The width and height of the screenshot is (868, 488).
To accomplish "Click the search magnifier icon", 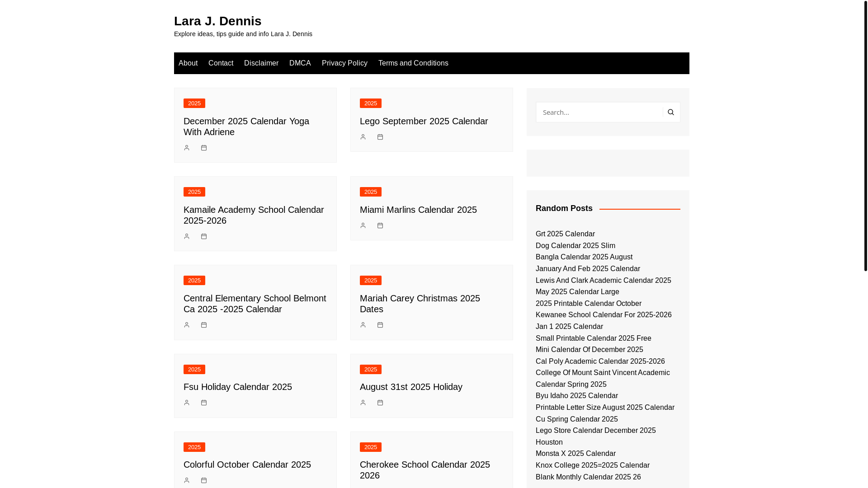I will pyautogui.click(x=671, y=112).
